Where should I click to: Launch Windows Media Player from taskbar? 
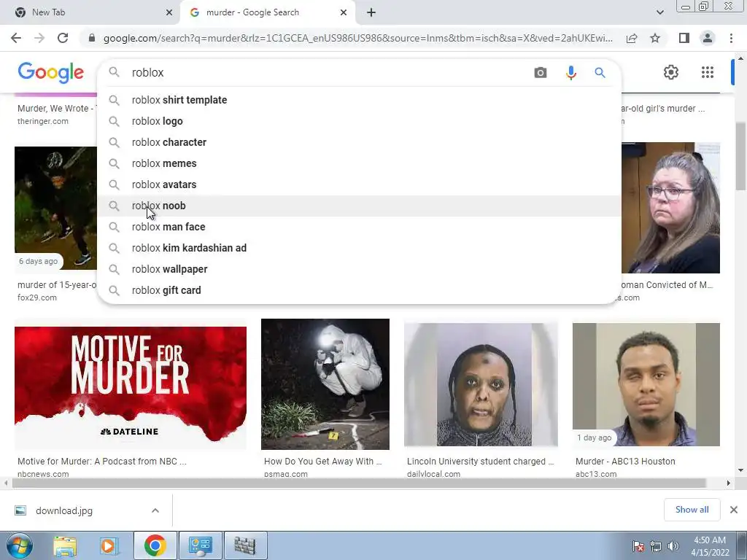(x=109, y=545)
